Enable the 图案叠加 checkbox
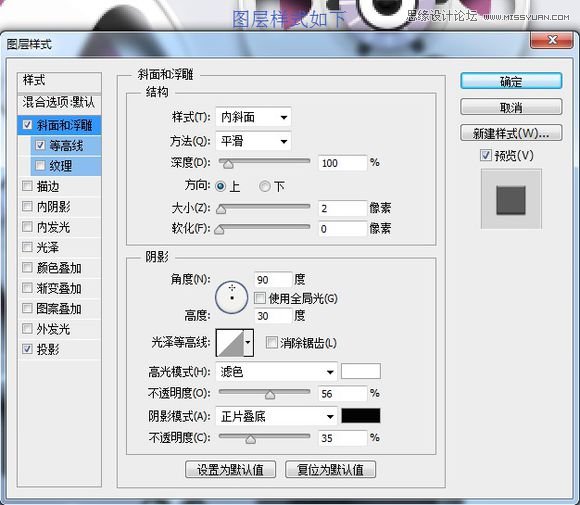The height and width of the screenshot is (505, 580). coord(27,308)
